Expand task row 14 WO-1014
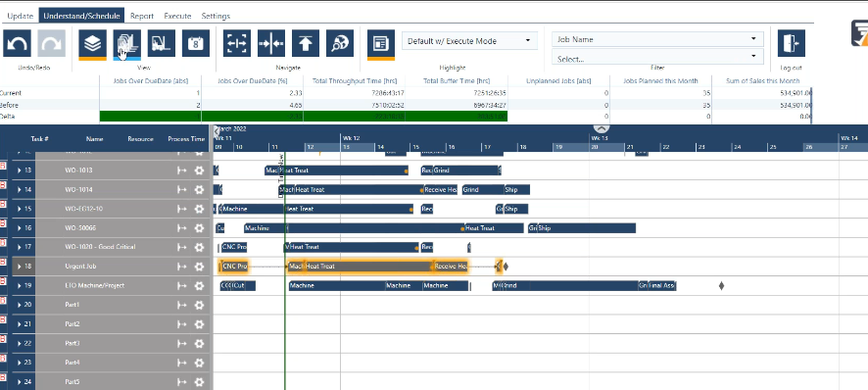Image resolution: width=868 pixels, height=390 pixels. (20, 190)
